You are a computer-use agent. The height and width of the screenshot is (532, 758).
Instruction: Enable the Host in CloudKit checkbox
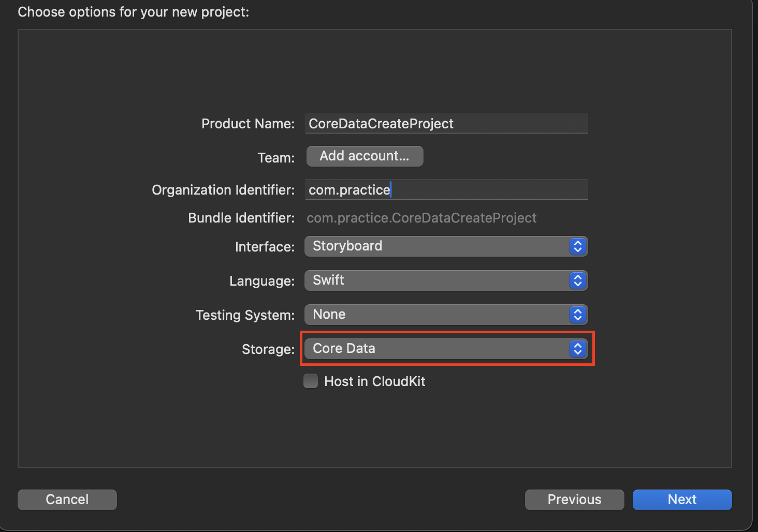[x=311, y=381]
